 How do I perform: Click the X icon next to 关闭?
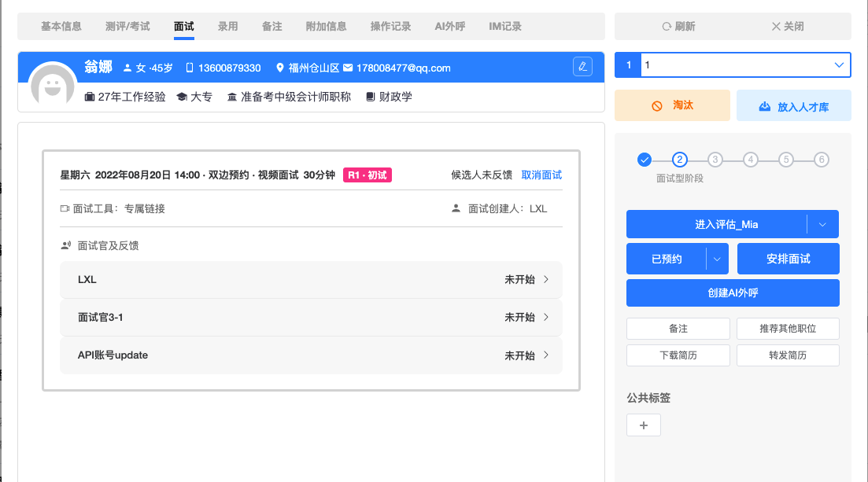[776, 27]
